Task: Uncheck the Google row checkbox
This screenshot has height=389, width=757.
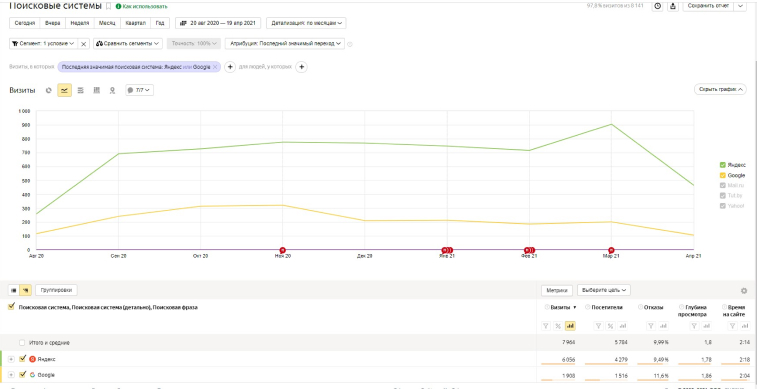Action: [x=22, y=375]
